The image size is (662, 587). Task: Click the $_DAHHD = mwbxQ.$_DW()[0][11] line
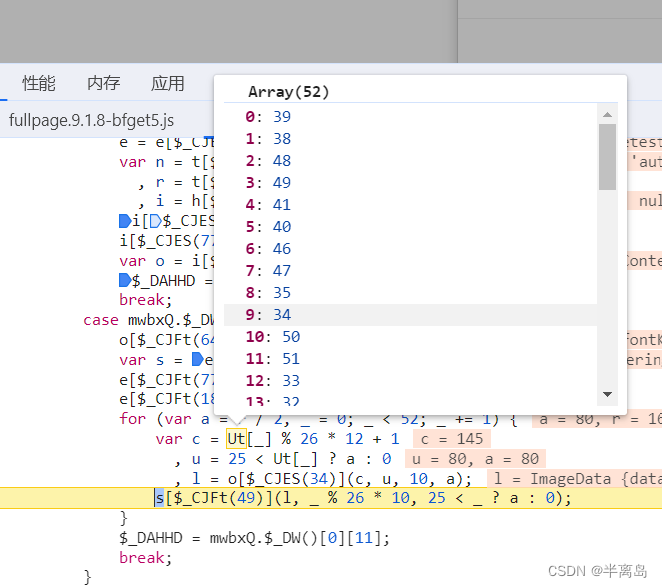(x=255, y=538)
